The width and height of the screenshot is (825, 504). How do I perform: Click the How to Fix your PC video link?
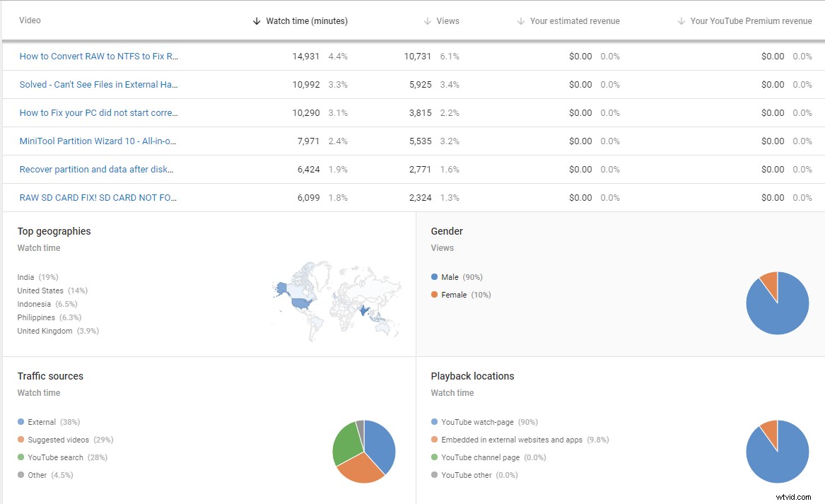tap(98, 112)
